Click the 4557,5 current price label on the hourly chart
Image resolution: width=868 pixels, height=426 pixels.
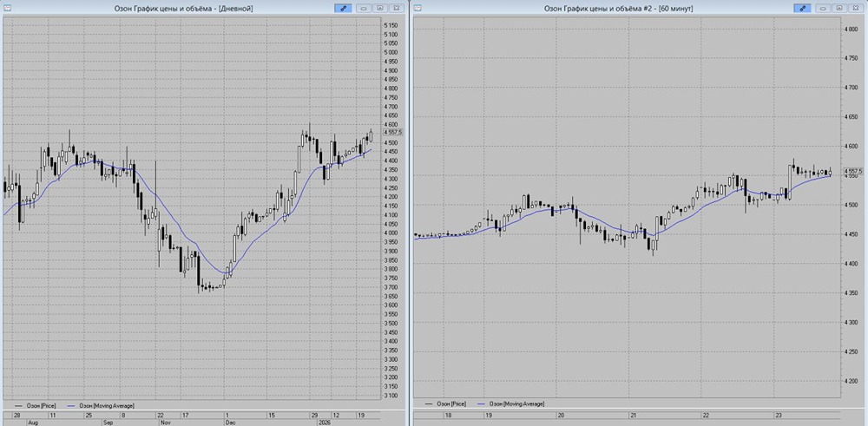click(855, 172)
